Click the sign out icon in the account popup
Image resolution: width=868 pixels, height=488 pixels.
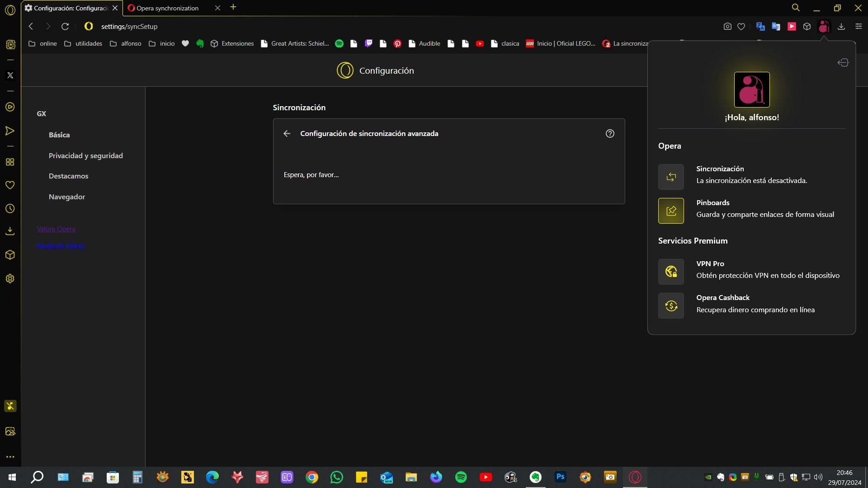click(x=843, y=63)
